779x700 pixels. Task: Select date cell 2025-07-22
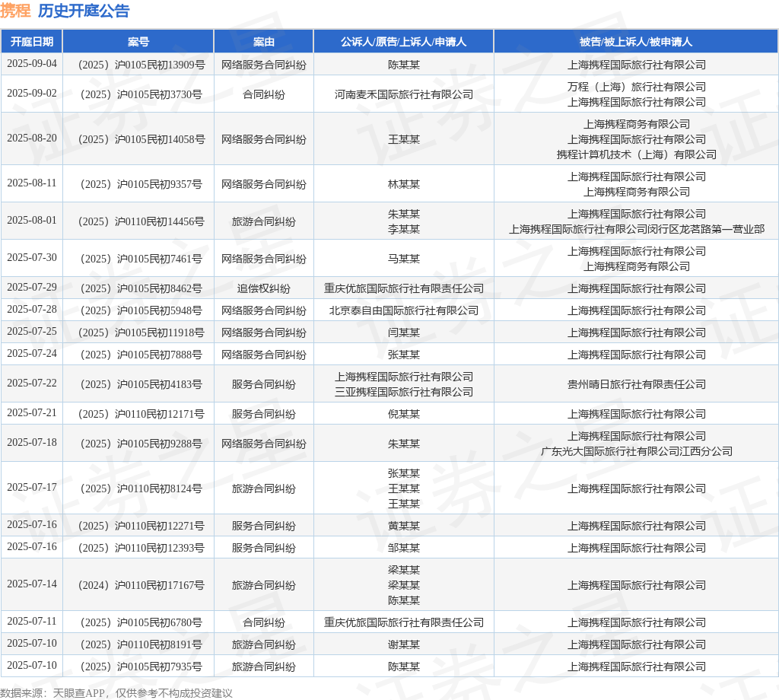point(32,383)
